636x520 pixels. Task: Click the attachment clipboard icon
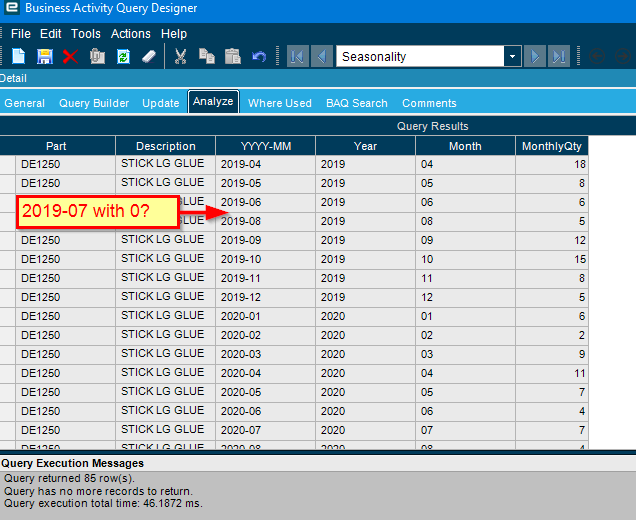point(97,56)
